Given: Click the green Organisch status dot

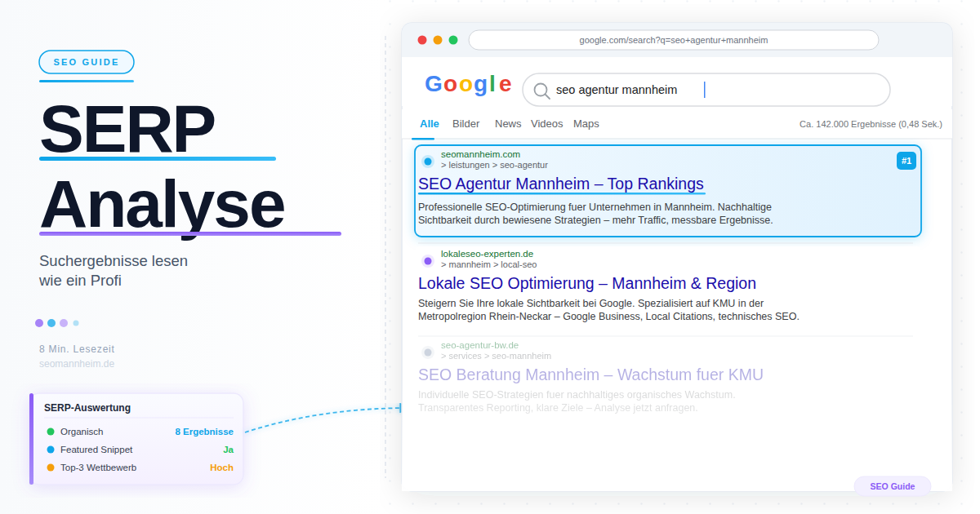Looking at the screenshot, I should click(x=51, y=432).
